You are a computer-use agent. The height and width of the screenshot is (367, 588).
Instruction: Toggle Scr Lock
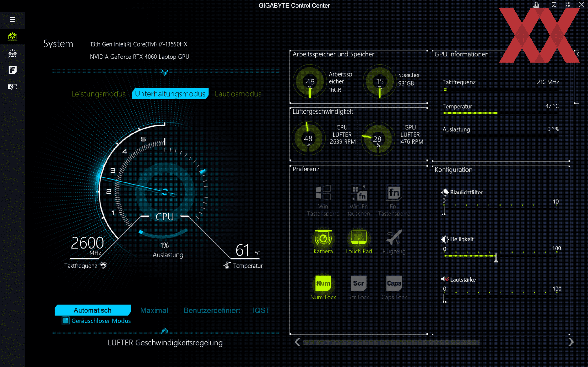click(x=359, y=288)
